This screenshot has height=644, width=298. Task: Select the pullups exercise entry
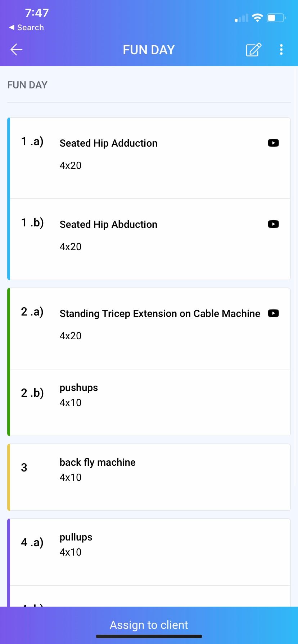click(x=150, y=552)
